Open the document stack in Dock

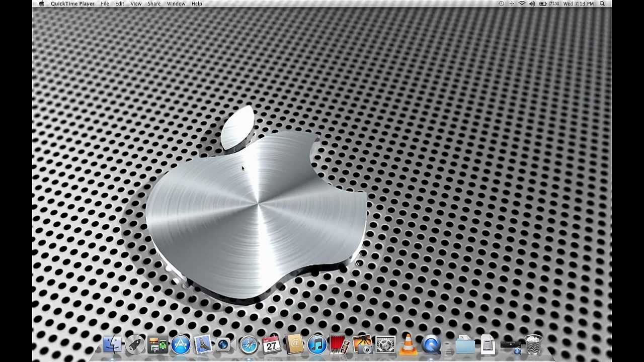click(488, 345)
